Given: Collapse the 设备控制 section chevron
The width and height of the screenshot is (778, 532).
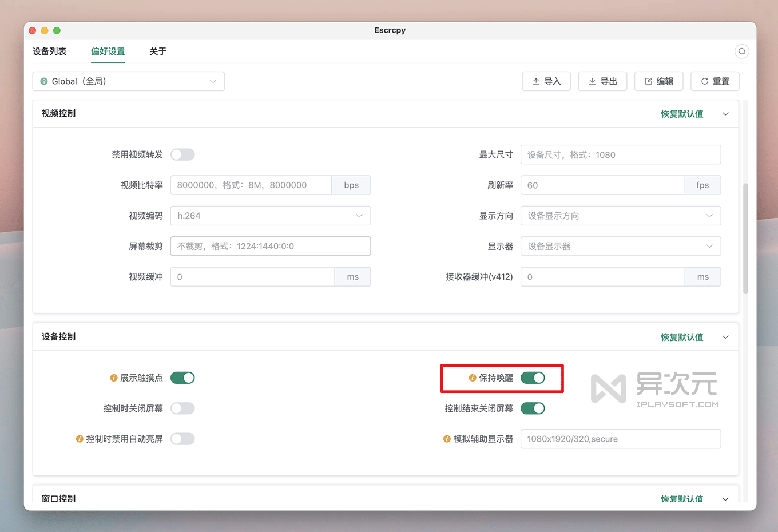Looking at the screenshot, I should tap(725, 337).
